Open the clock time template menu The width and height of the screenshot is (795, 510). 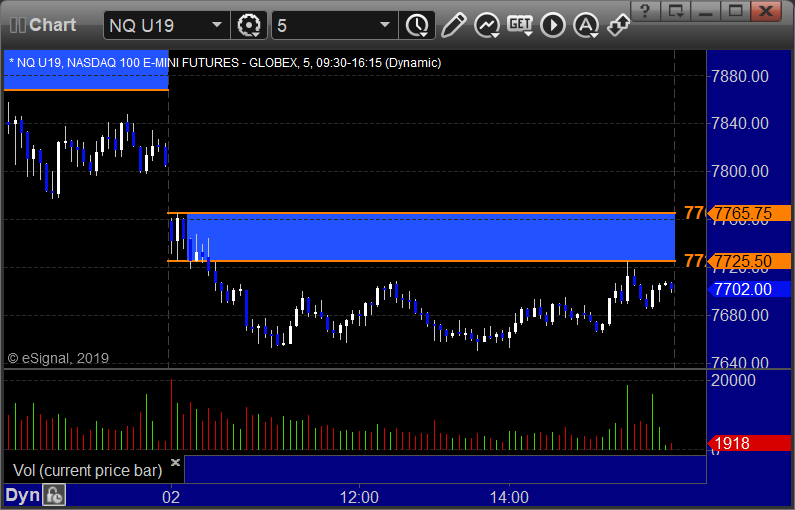click(x=417, y=25)
